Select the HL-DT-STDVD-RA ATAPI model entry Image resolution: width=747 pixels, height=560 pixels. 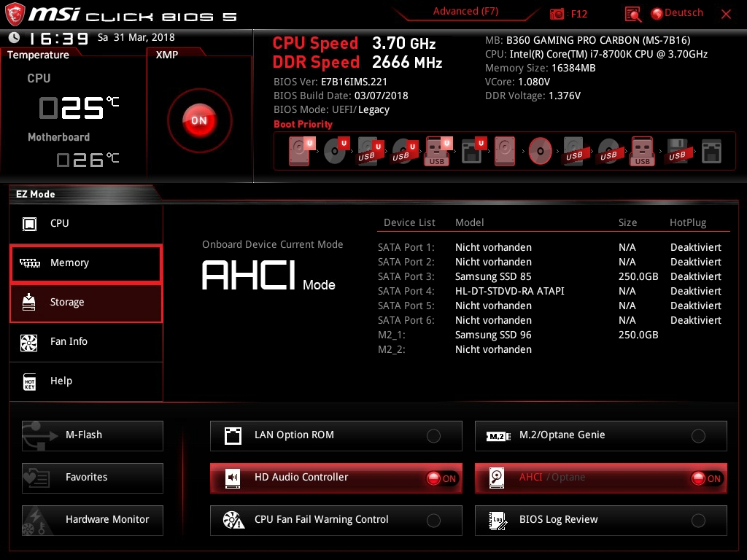pyautogui.click(x=510, y=291)
